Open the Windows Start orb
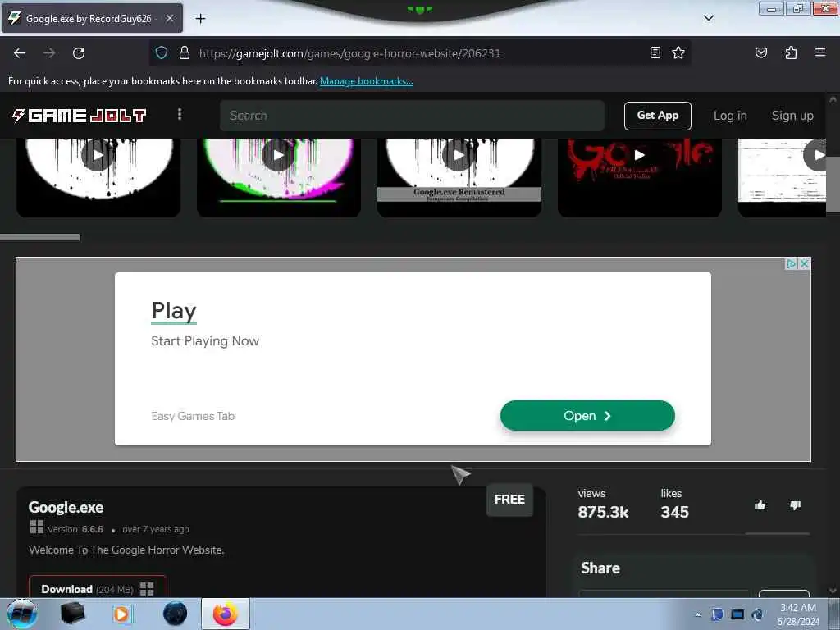This screenshot has height=630, width=840. click(22, 614)
